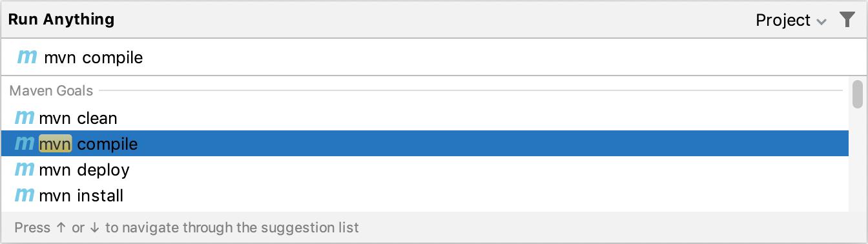868x244 pixels.
Task: Click the filter funnel icon
Action: coord(847,20)
